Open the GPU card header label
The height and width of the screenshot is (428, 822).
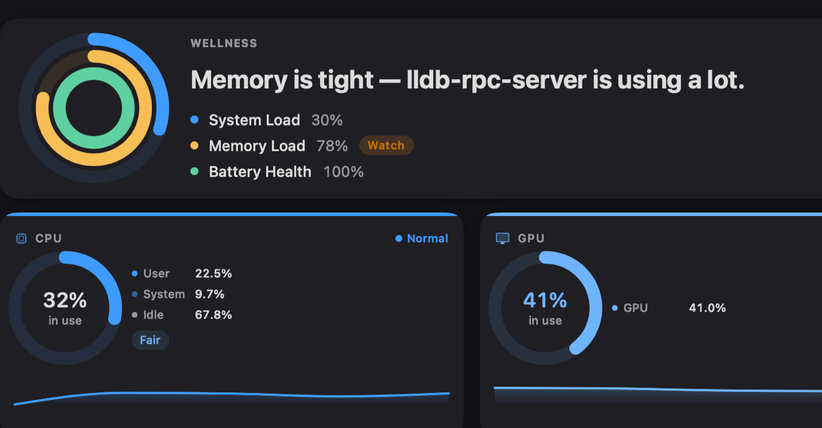pos(531,239)
